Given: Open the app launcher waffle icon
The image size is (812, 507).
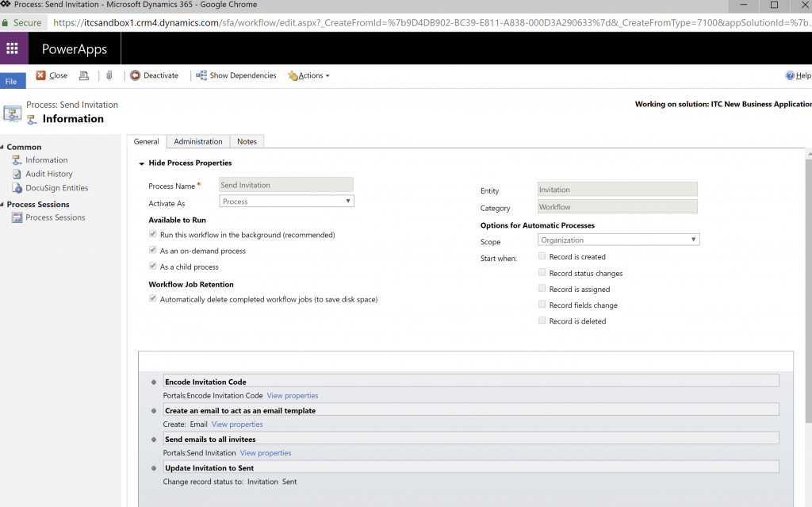Looking at the screenshot, I should [13, 48].
